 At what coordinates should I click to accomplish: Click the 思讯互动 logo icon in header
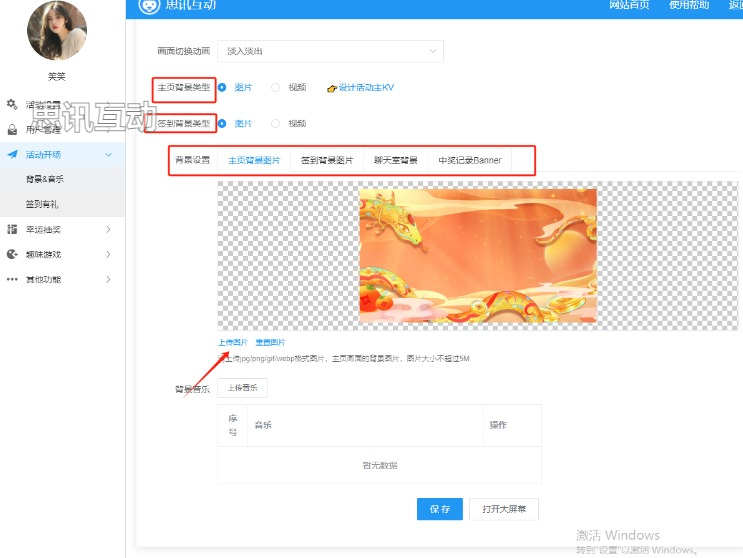[149, 5]
